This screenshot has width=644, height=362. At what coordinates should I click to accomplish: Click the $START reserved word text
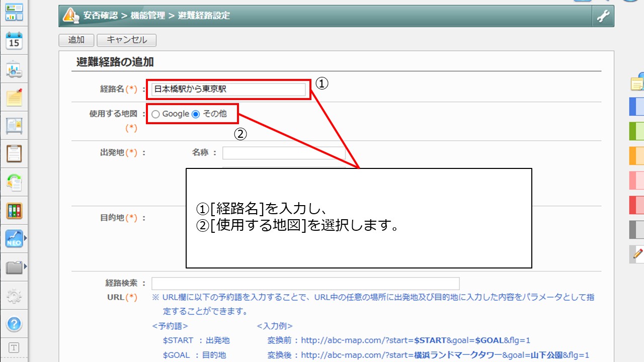tap(178, 340)
